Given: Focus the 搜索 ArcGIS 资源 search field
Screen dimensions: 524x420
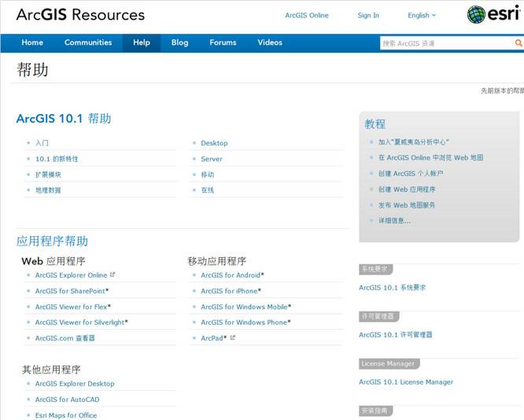Looking at the screenshot, I should (446, 43).
